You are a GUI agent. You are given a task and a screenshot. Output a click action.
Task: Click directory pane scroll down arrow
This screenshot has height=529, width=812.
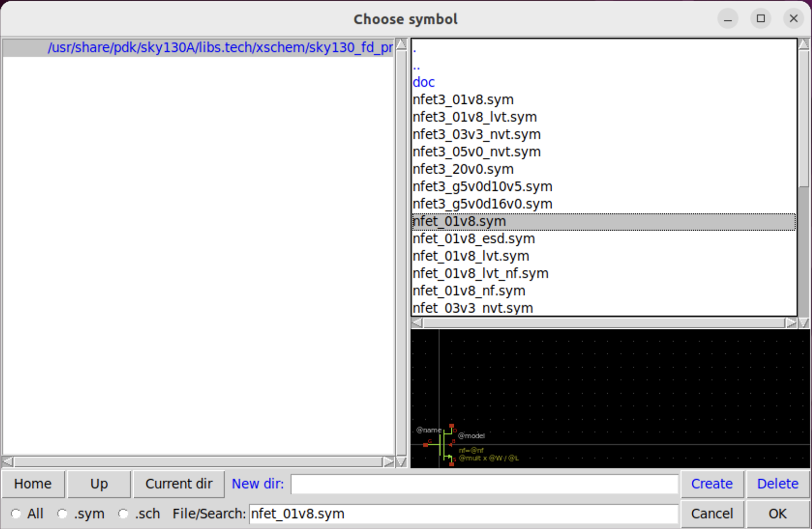(x=401, y=462)
